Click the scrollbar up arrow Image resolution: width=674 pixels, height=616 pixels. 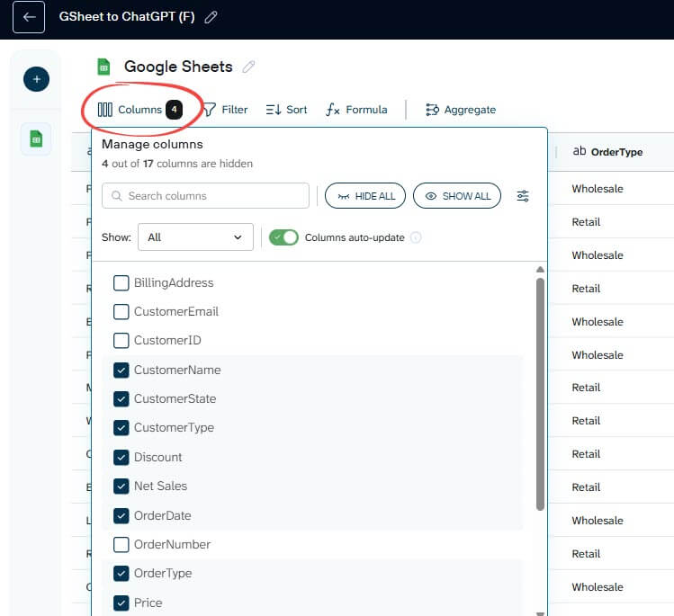pos(540,270)
